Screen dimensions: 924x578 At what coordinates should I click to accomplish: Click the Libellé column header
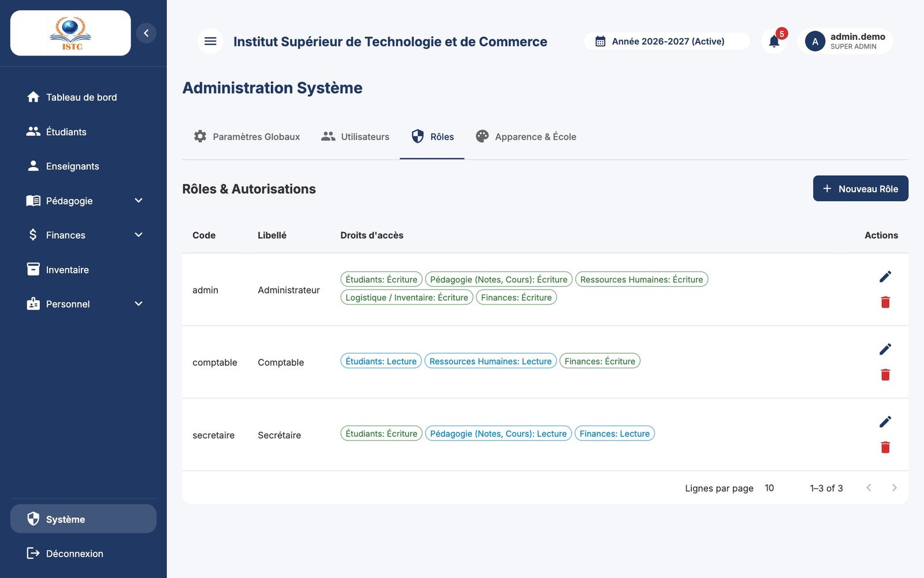pyautogui.click(x=272, y=235)
